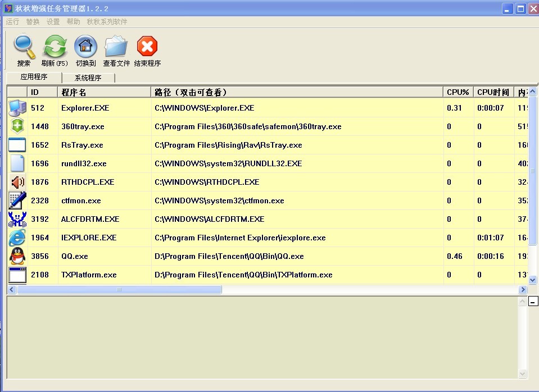Click the Explorer.EXE process icon
Screen dimensions: 539x392
click(x=16, y=107)
